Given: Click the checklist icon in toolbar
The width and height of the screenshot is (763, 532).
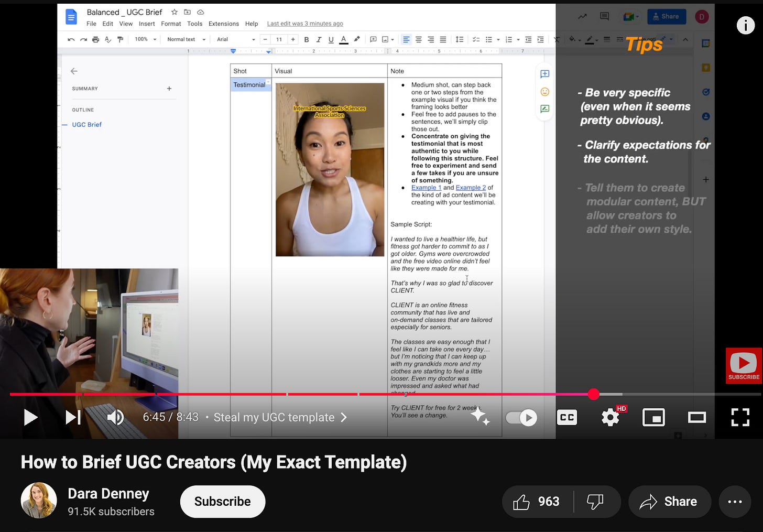Looking at the screenshot, I should coord(476,39).
